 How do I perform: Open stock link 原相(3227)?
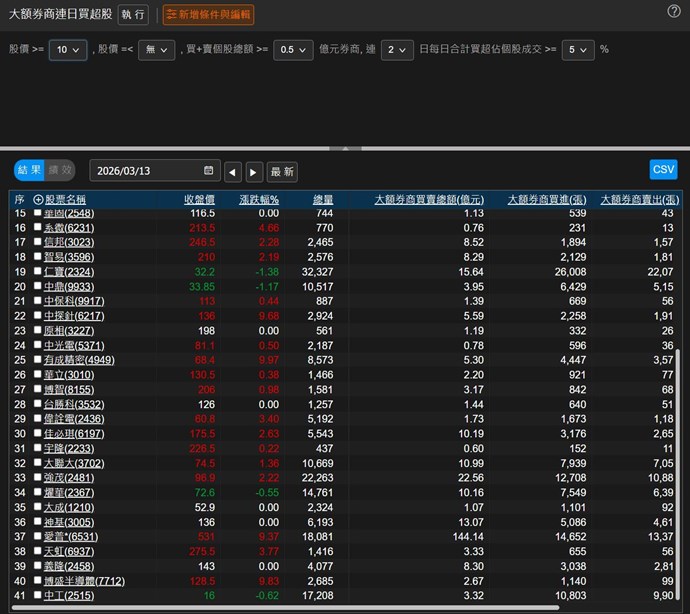coord(69,331)
